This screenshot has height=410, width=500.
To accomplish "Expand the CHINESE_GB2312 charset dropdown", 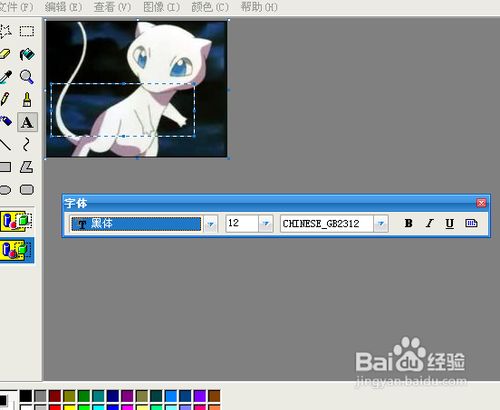I will 381,223.
